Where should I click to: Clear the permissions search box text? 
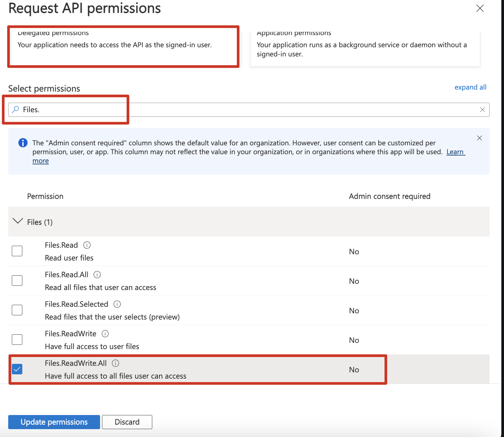(482, 110)
